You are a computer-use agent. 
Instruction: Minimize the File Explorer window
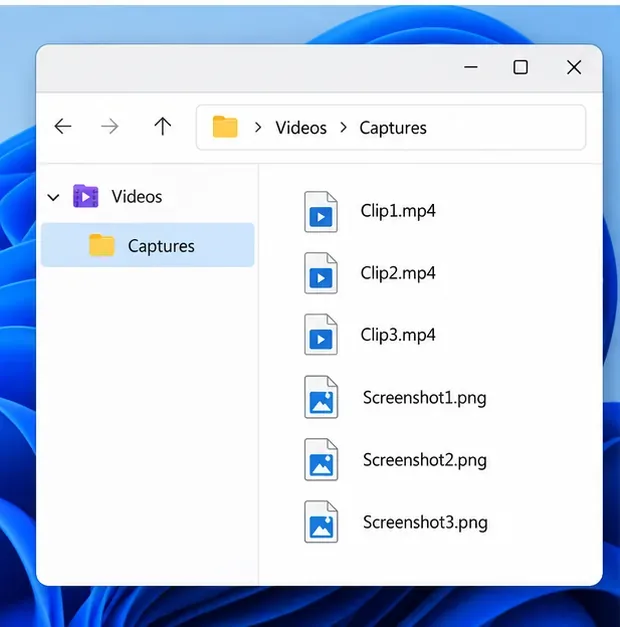pos(471,67)
